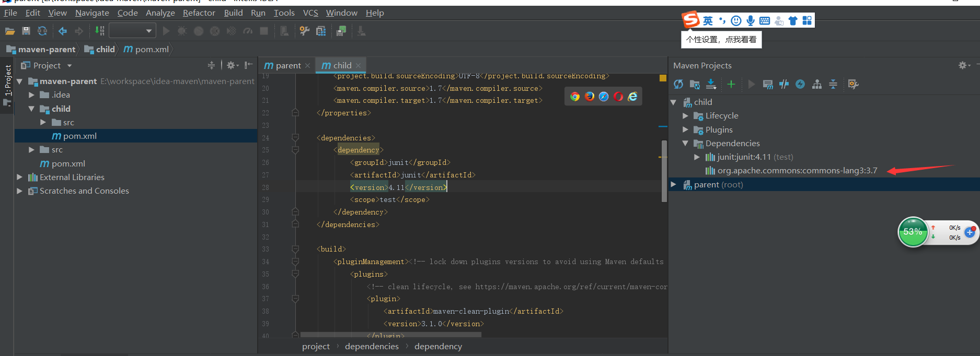
Task: Open file preview in Safari browser
Action: (604, 97)
